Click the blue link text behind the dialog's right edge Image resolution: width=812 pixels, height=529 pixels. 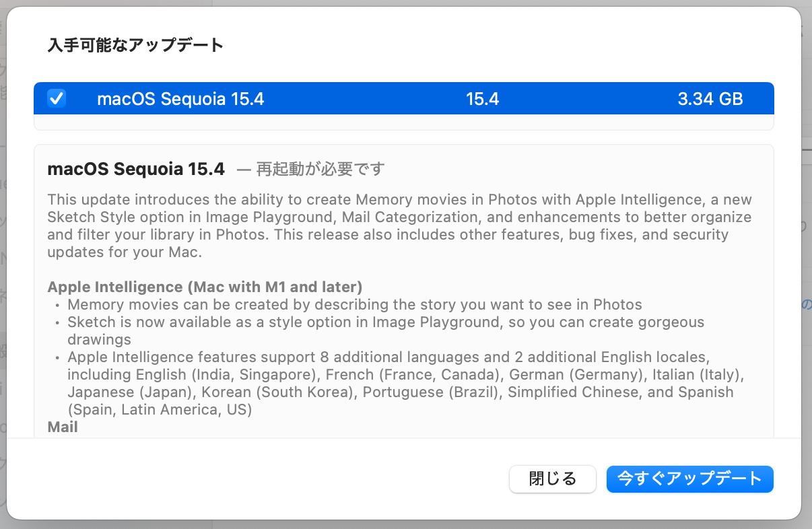(x=806, y=304)
